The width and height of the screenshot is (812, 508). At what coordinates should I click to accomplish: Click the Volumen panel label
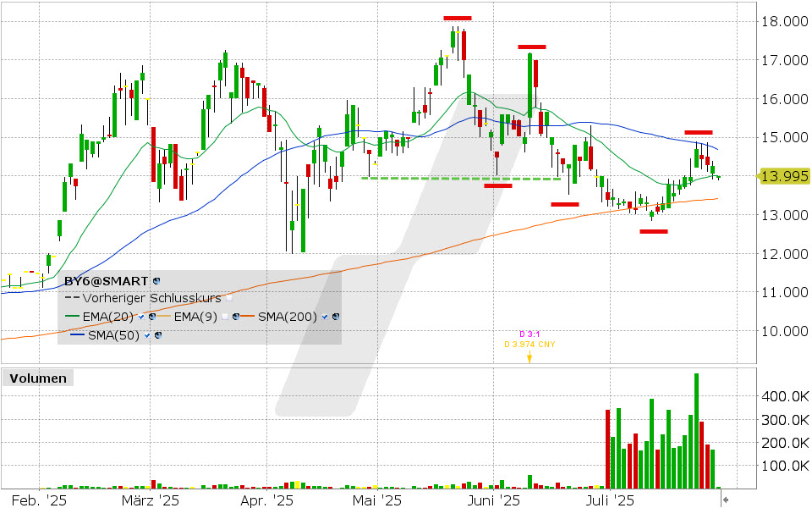coord(38,378)
